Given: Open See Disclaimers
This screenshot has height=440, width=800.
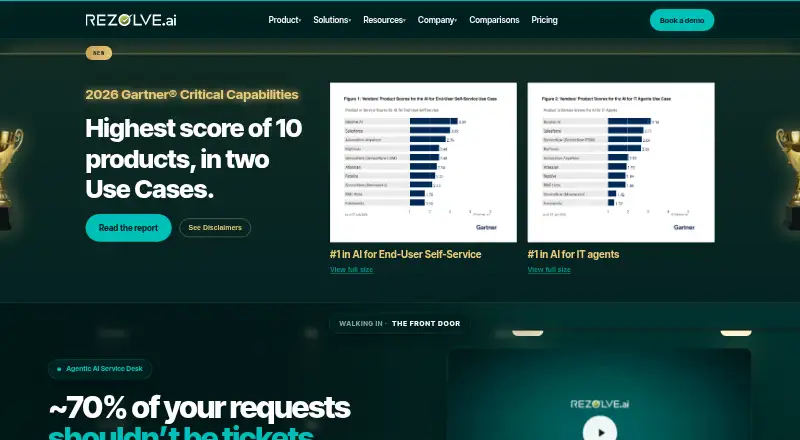Looking at the screenshot, I should coord(215,228).
